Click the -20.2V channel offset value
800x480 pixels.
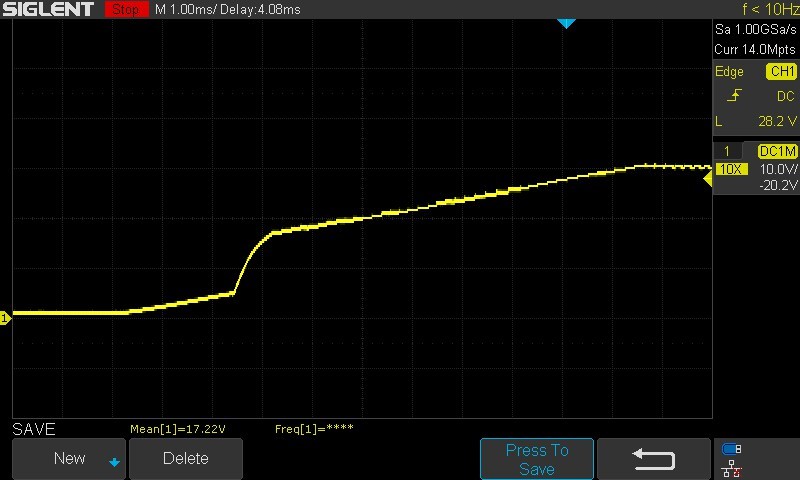(x=778, y=185)
